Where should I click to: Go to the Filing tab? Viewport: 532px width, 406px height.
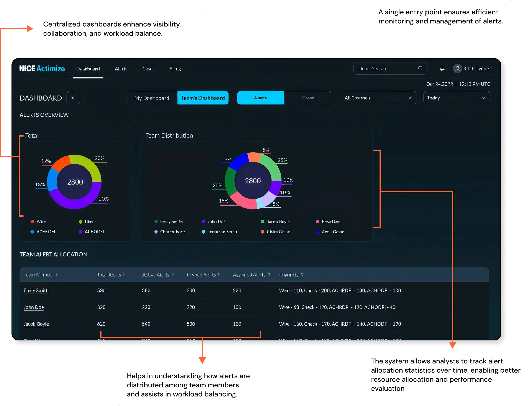(x=175, y=69)
